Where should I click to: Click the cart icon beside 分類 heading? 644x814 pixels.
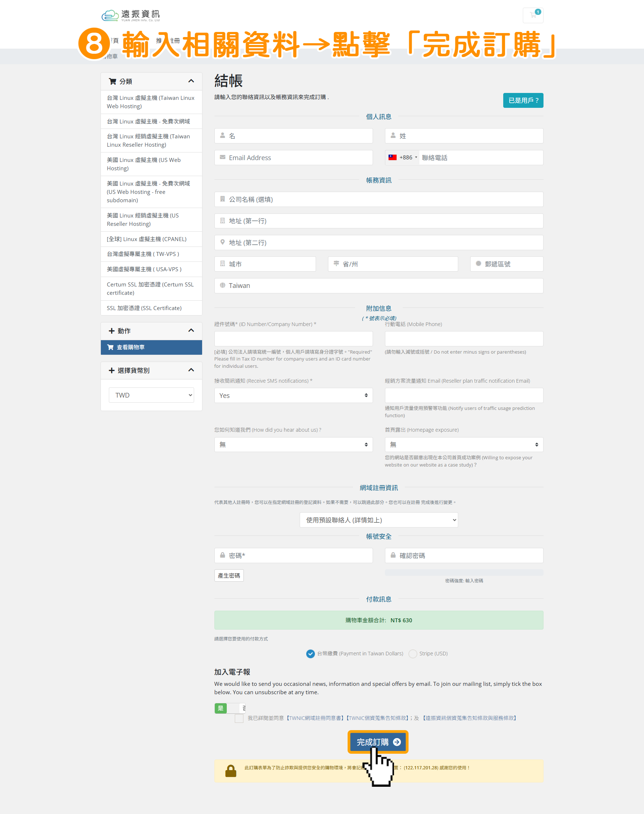(112, 81)
